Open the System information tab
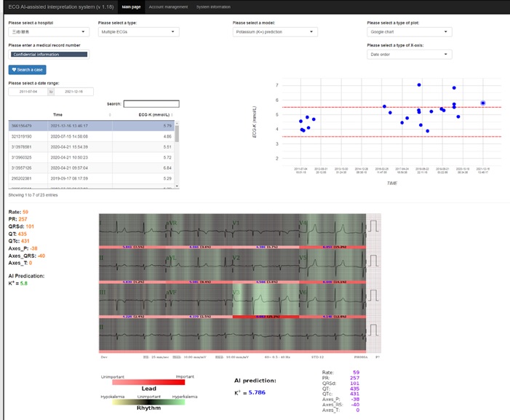The width and height of the screenshot is (510, 420). [x=215, y=7]
